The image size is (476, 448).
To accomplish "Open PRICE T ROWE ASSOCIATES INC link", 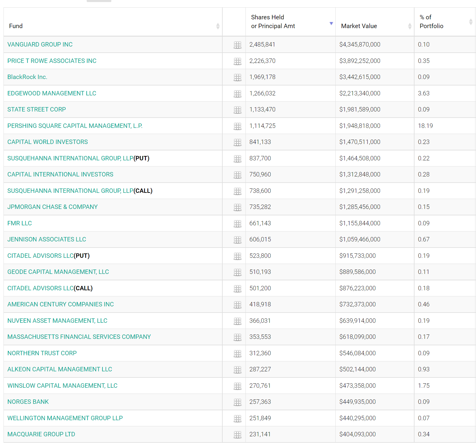I will pos(52,61).
